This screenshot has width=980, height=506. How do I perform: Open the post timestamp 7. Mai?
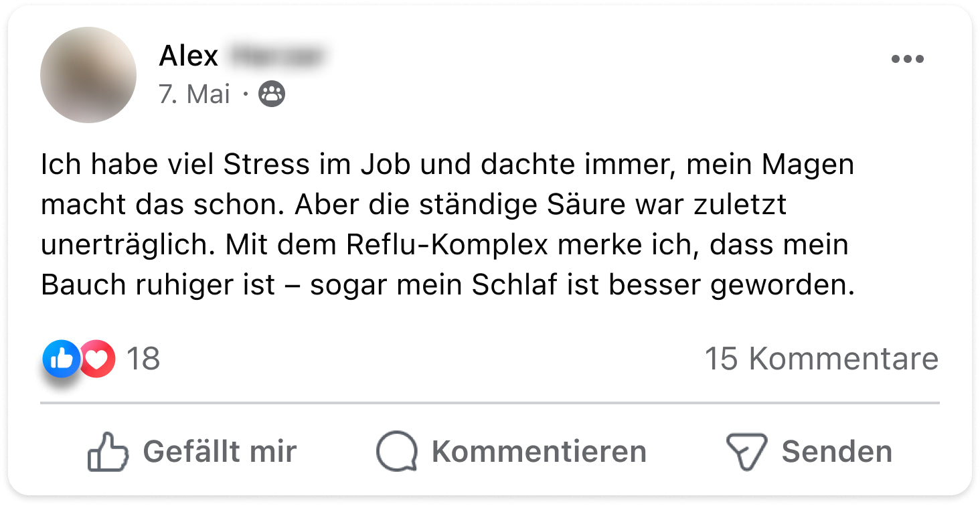point(194,94)
